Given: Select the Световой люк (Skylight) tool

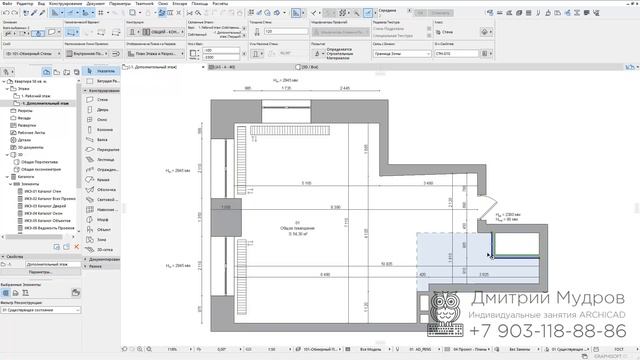Looking at the screenshot, I should [x=101, y=200].
